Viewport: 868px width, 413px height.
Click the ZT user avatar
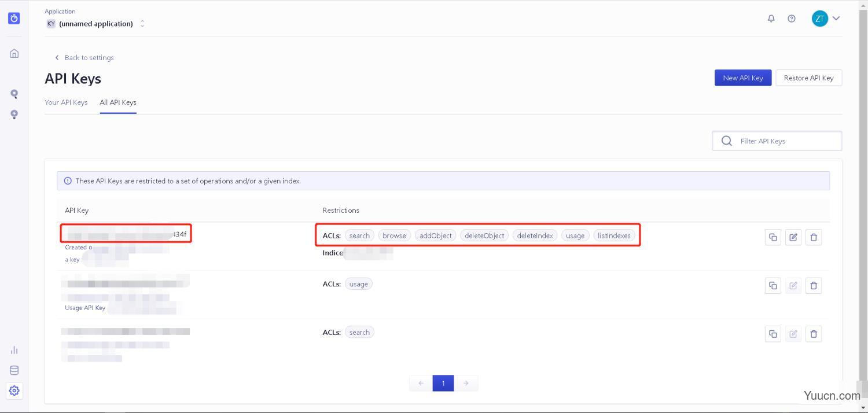[819, 19]
